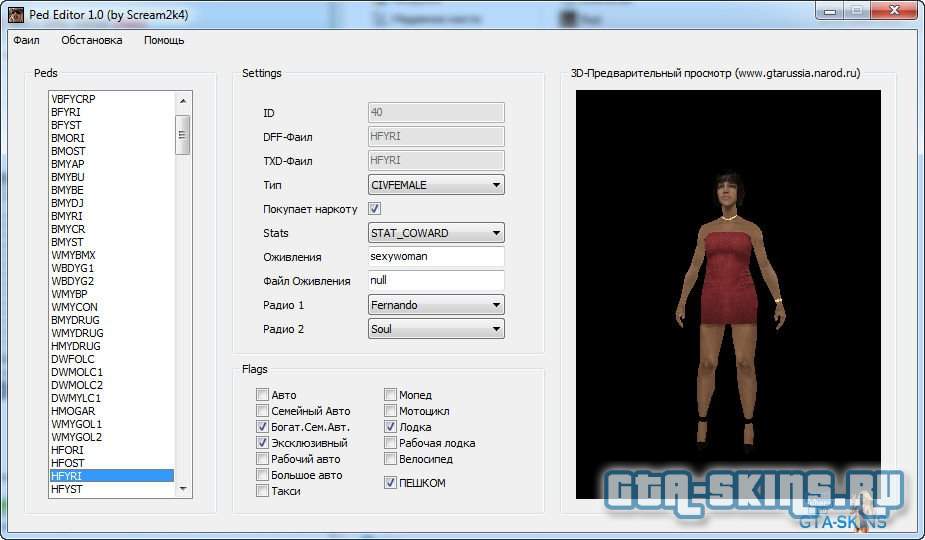Select BMYDRUG in the Peds list
The width and height of the screenshot is (925, 540).
click(112, 320)
